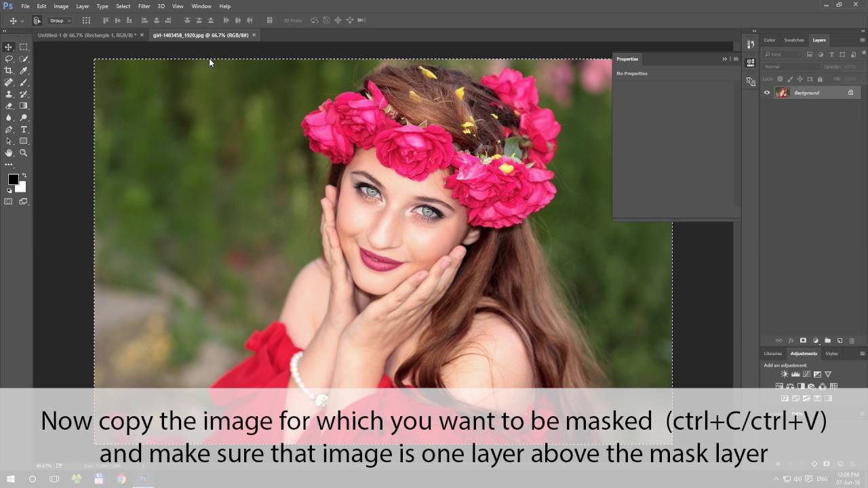This screenshot has width=868, height=488.
Task: Open the Layers panel flyout menu
Action: click(x=863, y=40)
